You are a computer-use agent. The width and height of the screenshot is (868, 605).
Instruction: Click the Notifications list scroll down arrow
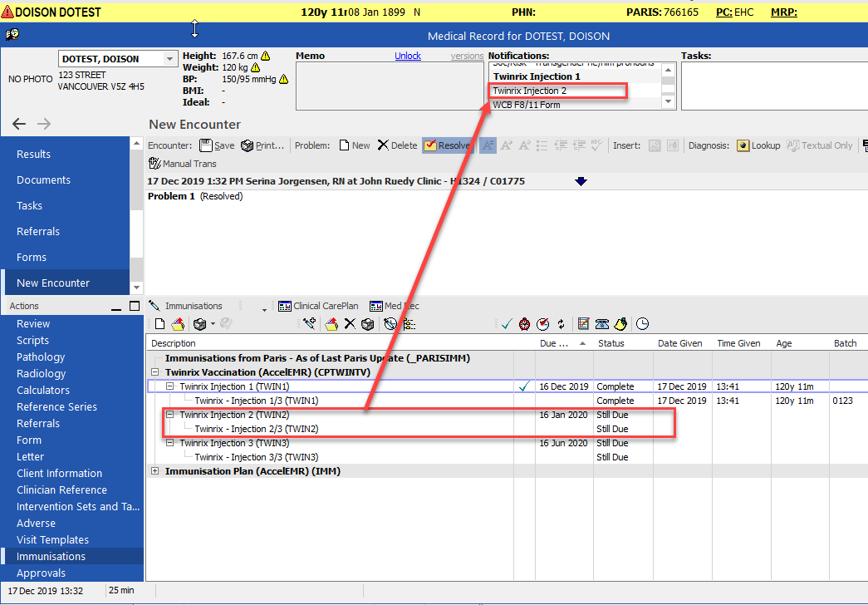668,101
